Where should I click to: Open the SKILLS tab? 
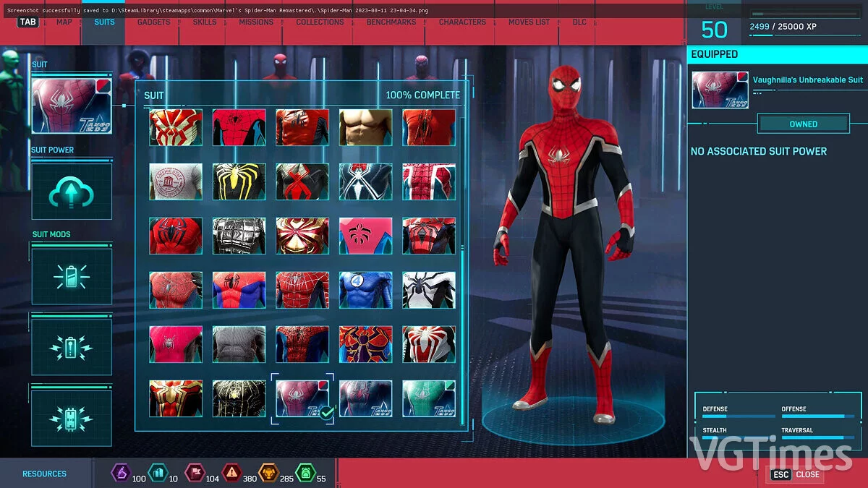point(205,22)
